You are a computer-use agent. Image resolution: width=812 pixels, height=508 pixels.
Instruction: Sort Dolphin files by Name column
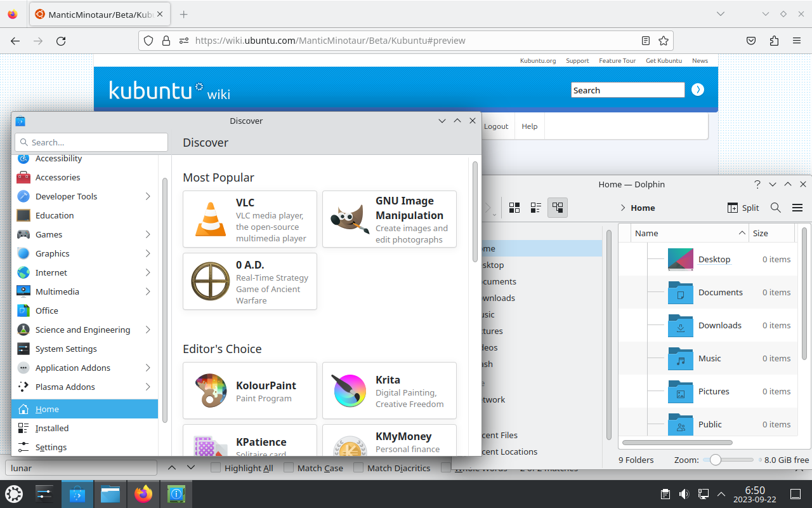690,233
